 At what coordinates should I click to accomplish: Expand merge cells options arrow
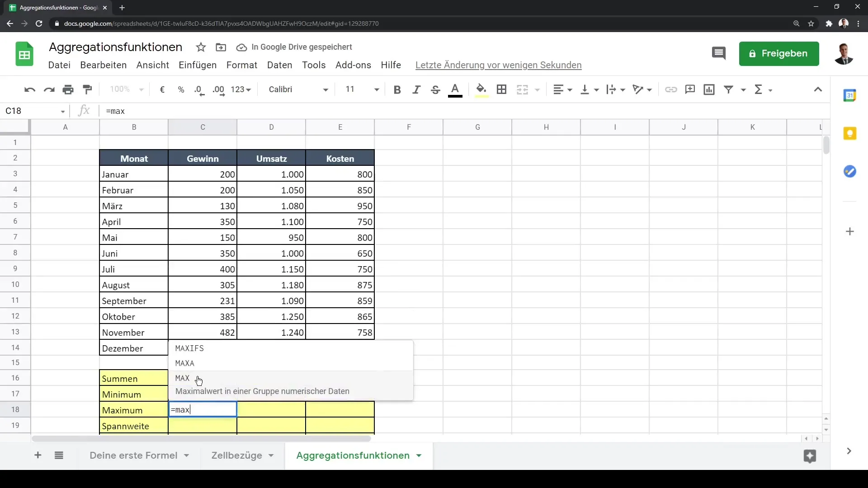pyautogui.click(x=538, y=89)
